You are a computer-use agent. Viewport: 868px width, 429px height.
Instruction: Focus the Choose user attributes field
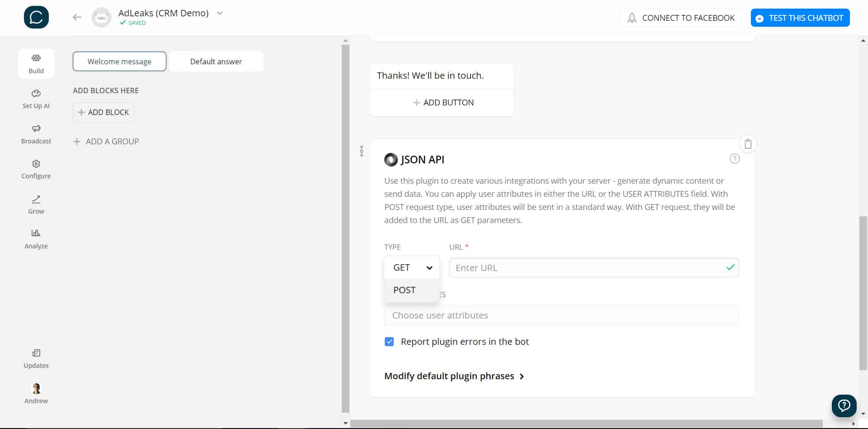pyautogui.click(x=561, y=315)
